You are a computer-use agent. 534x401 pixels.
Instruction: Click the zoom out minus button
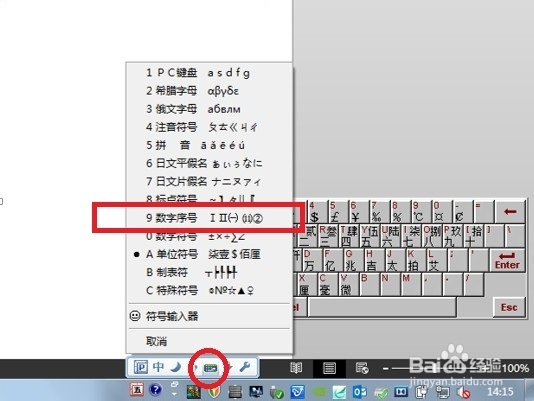[x=386, y=368]
